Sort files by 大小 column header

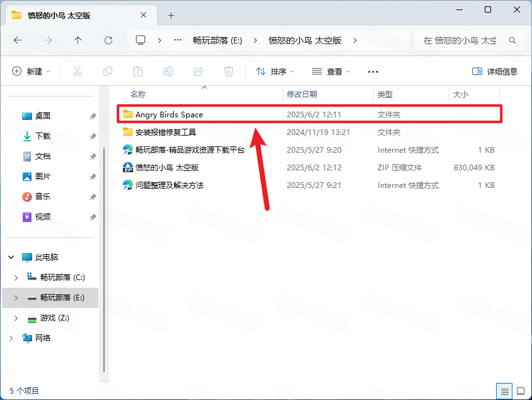coord(461,95)
